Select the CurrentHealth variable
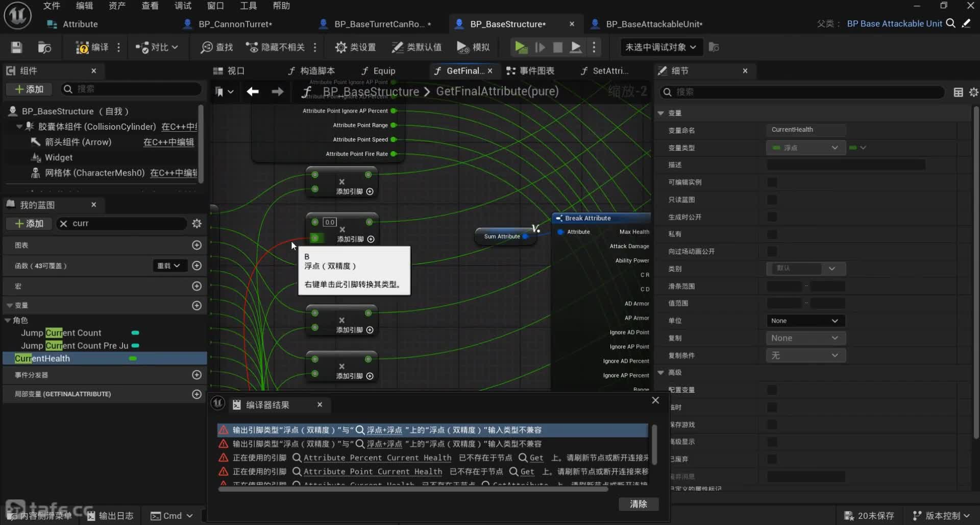 coord(42,359)
